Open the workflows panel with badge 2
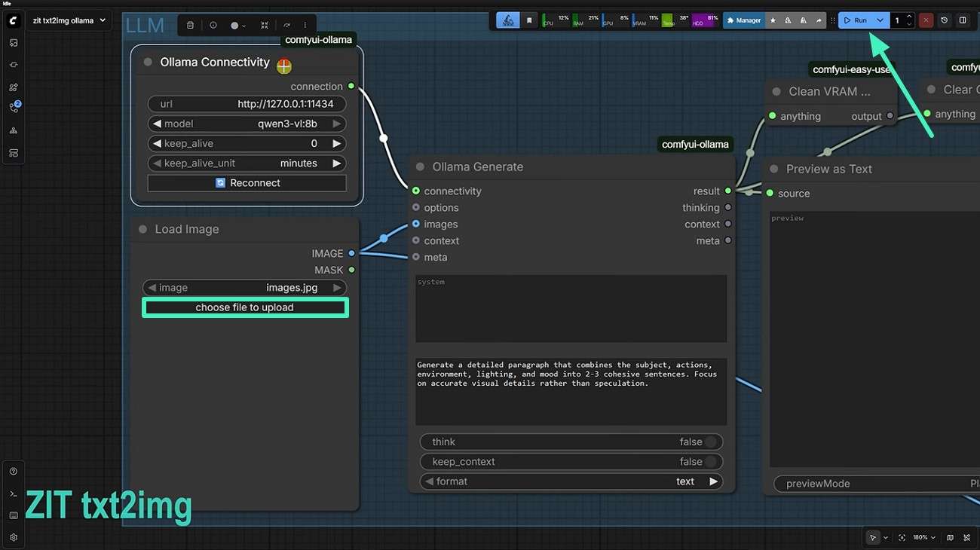The image size is (980, 550). [x=14, y=108]
